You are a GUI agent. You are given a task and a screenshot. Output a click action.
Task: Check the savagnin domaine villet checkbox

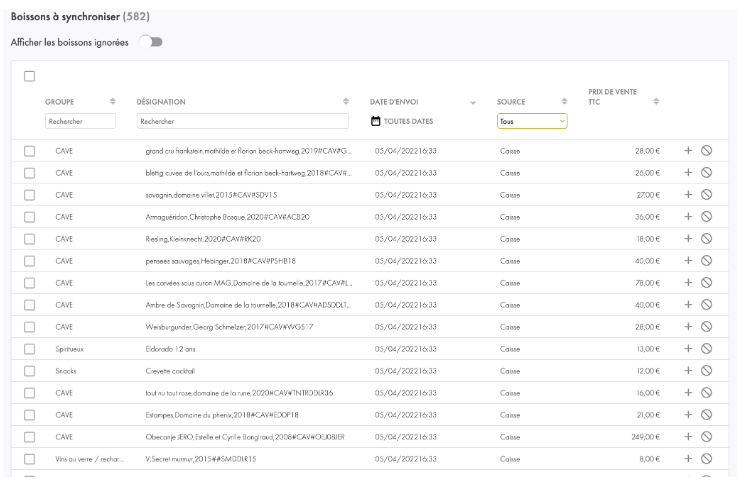click(30, 195)
